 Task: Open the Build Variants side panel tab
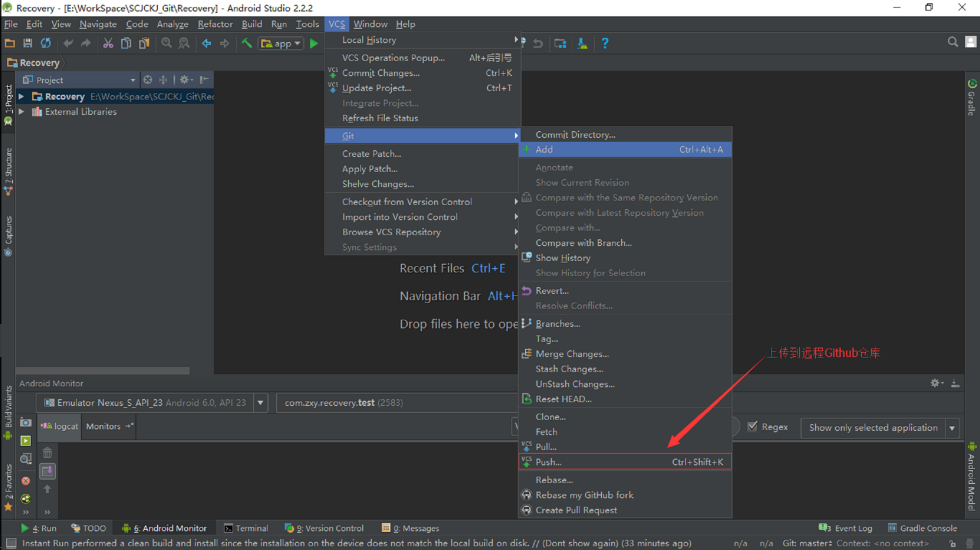pos(8,412)
